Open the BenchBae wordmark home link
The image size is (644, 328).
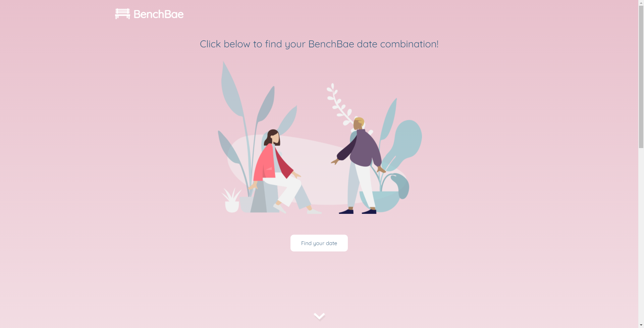tap(159, 14)
